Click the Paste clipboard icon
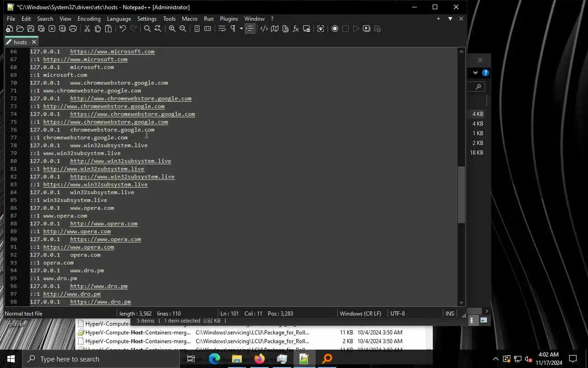 108,29
